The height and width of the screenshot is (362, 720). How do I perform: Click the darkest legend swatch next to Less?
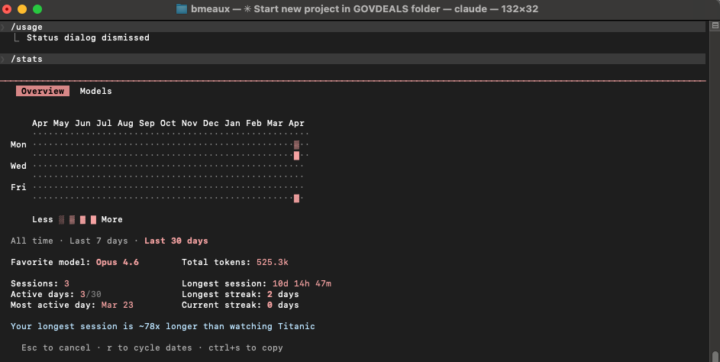point(62,220)
